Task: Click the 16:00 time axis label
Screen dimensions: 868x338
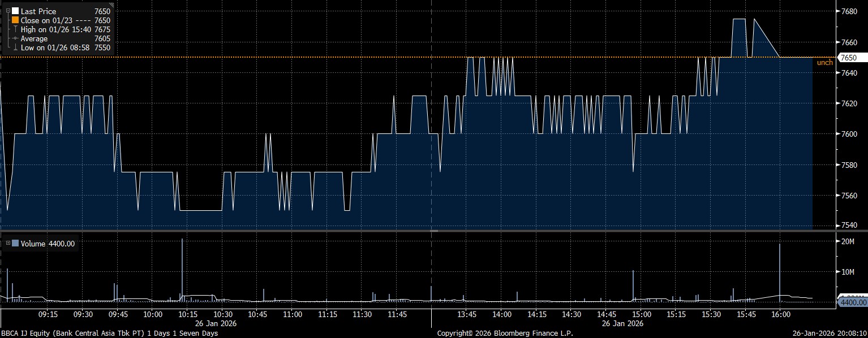Action: point(780,314)
